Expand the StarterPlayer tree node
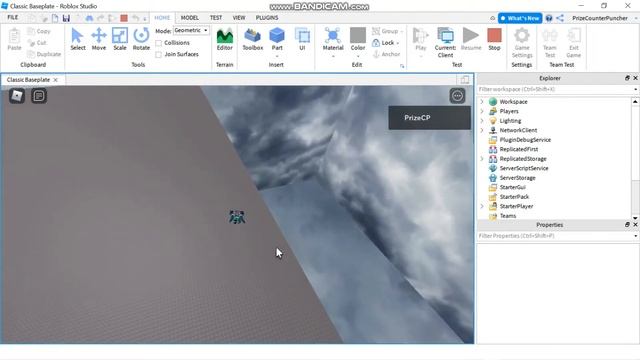The width and height of the screenshot is (640, 360). (482, 206)
